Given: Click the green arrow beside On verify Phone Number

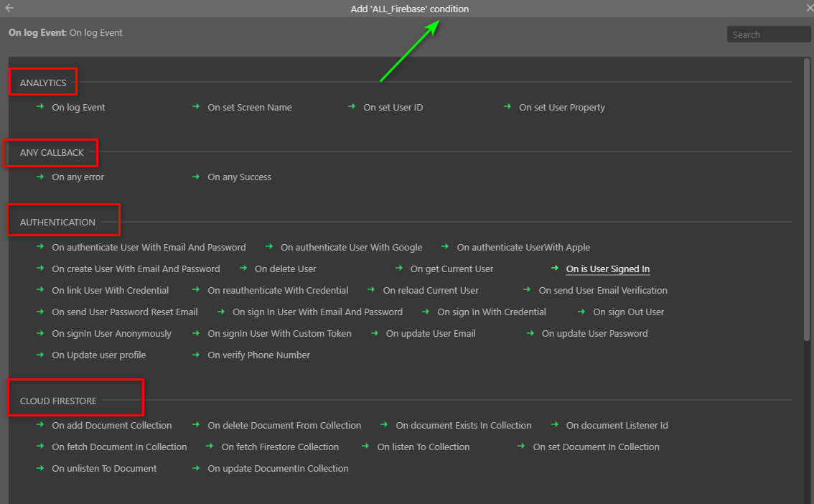Looking at the screenshot, I should click(x=196, y=355).
